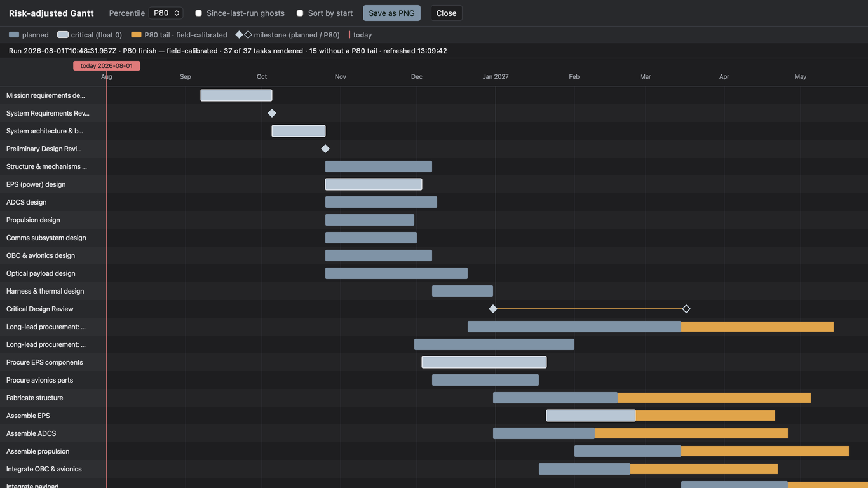Screen dimensions: 868x488
Task: Click the Optical payload design bar
Action: pyautogui.click(x=397, y=273)
